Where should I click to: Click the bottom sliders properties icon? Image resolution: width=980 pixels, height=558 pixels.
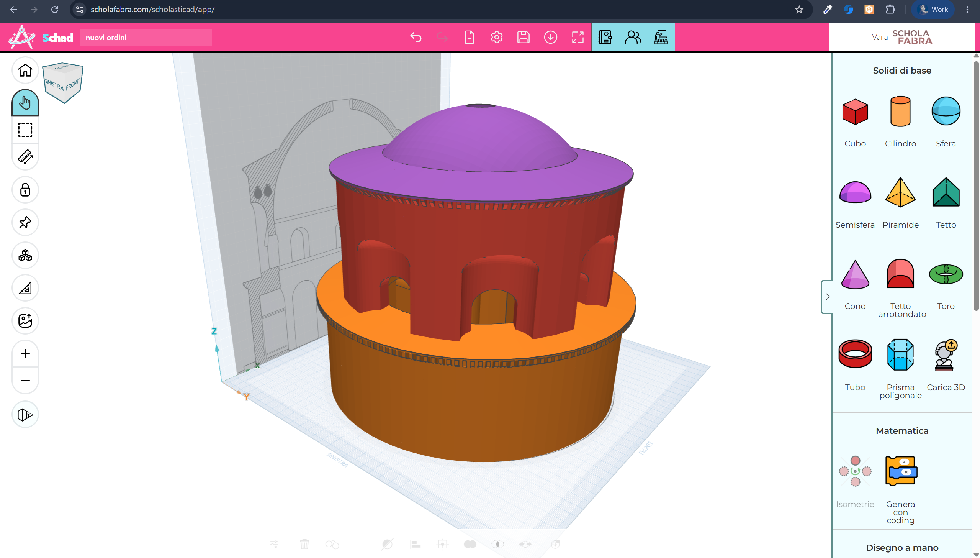[274, 544]
